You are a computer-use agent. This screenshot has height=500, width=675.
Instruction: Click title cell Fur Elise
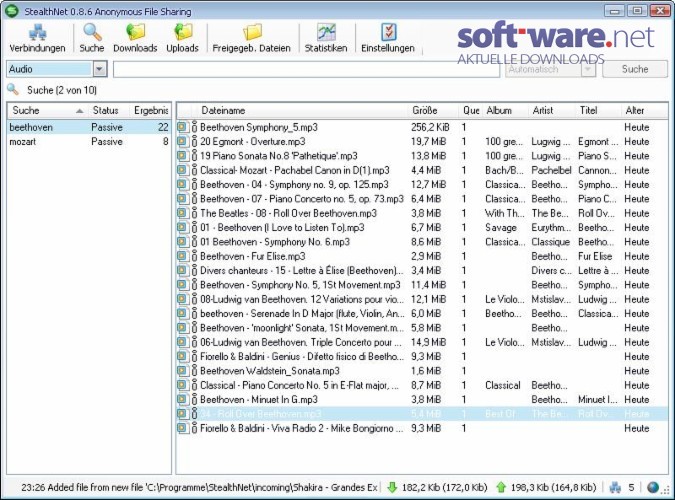[595, 256]
